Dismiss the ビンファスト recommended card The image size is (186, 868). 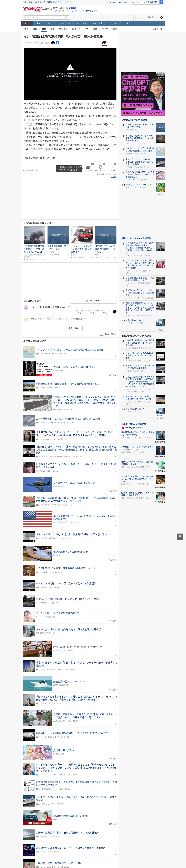click(x=92, y=258)
